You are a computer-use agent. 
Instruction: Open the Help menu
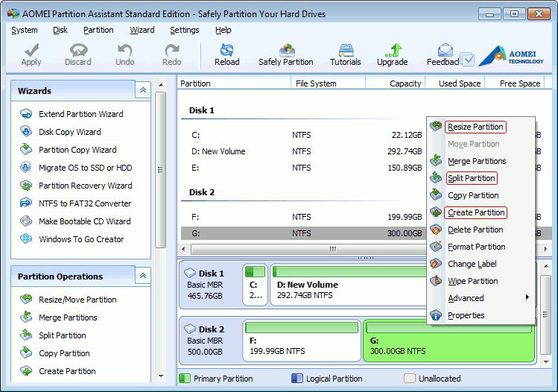[x=223, y=30]
